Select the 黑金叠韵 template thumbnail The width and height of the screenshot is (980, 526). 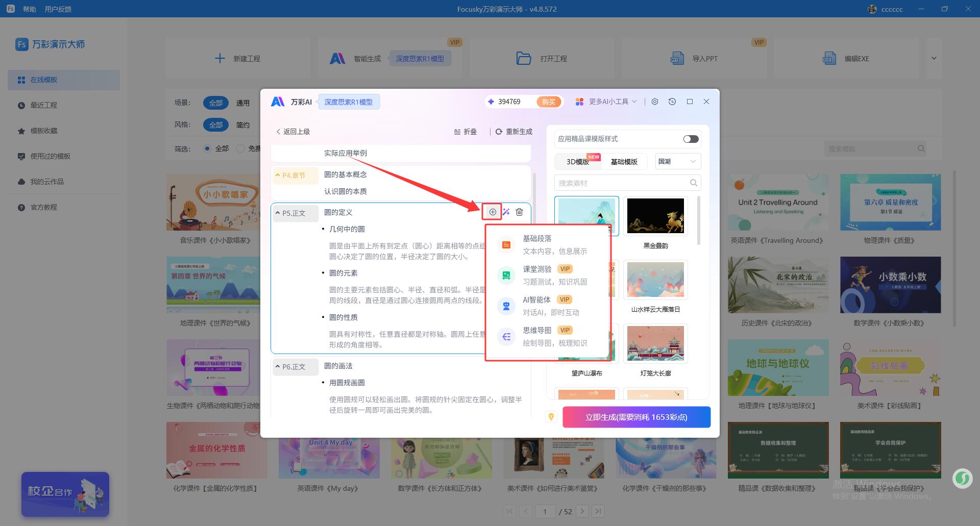click(x=655, y=216)
